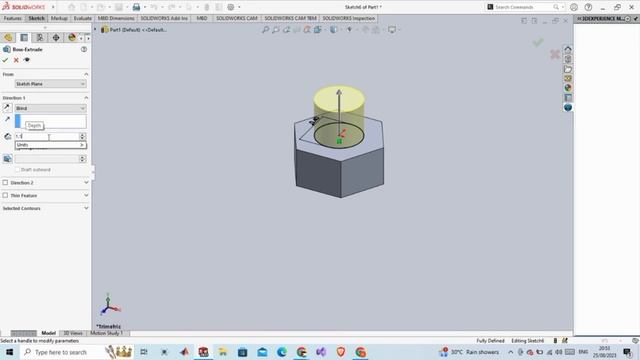Switch to the Sketch tab

(36, 18)
